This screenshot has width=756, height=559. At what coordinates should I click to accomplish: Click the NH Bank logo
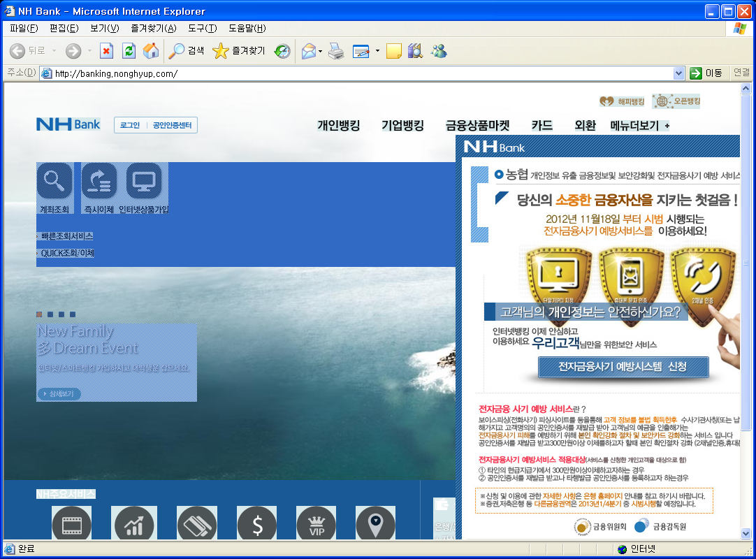point(68,124)
